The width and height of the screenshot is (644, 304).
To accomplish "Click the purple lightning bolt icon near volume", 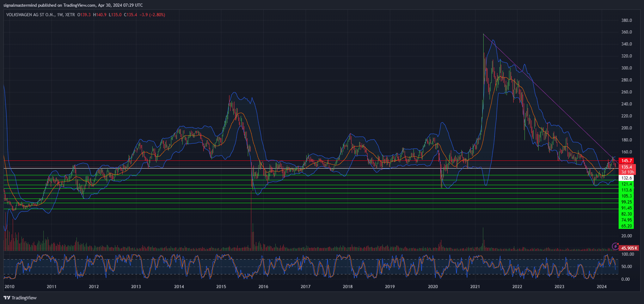I will click(615, 246).
